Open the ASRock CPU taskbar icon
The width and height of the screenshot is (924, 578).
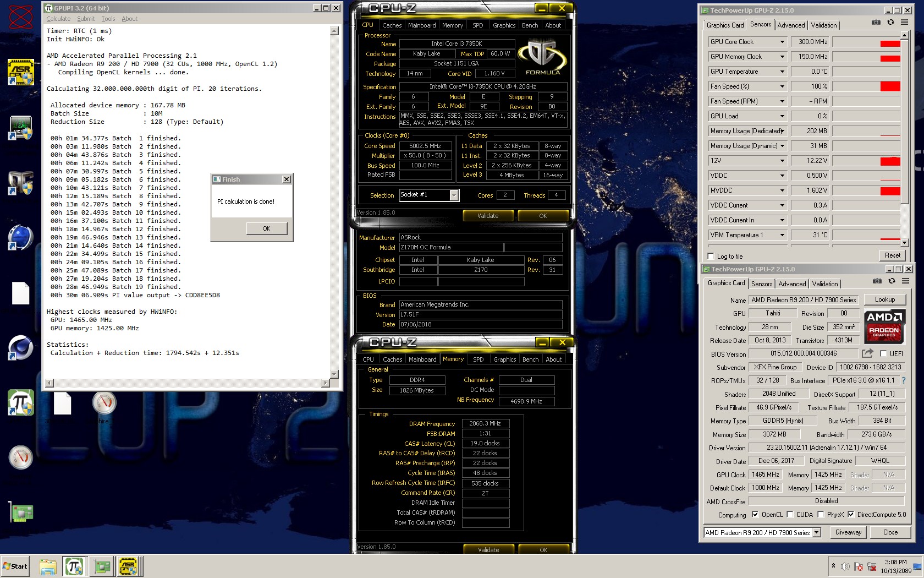[x=128, y=566]
